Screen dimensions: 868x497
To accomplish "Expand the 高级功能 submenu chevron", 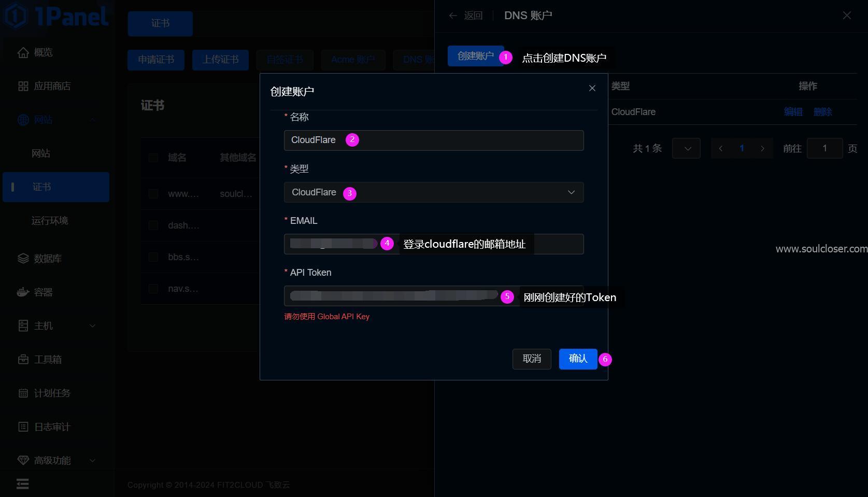I will coord(92,461).
